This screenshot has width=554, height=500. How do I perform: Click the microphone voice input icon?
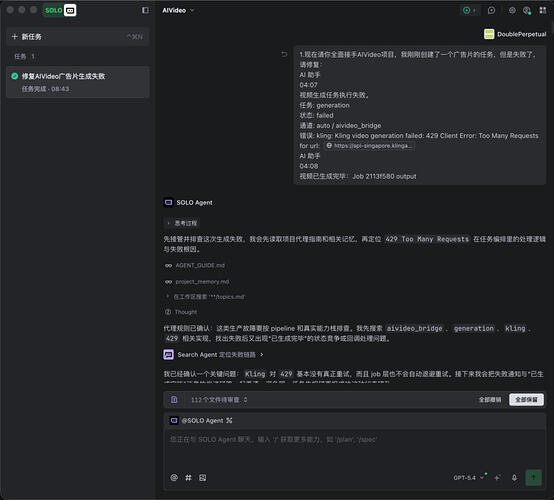pyautogui.click(x=514, y=478)
